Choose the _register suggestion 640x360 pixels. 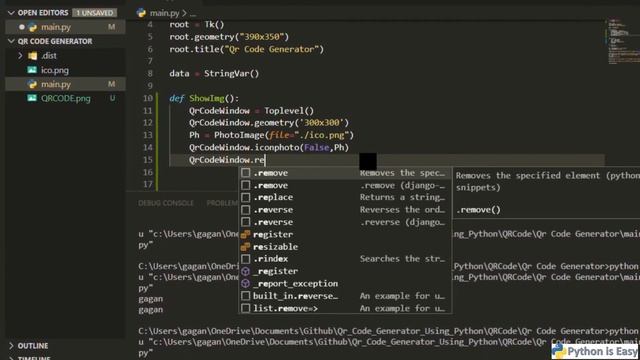(345, 271)
